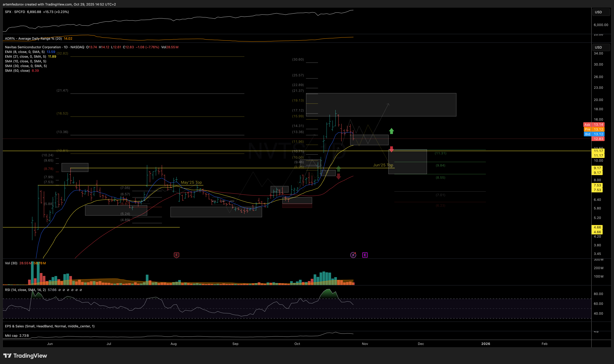Click the Jun'25 Top line label
This screenshot has width=614, height=364.
pos(383,165)
